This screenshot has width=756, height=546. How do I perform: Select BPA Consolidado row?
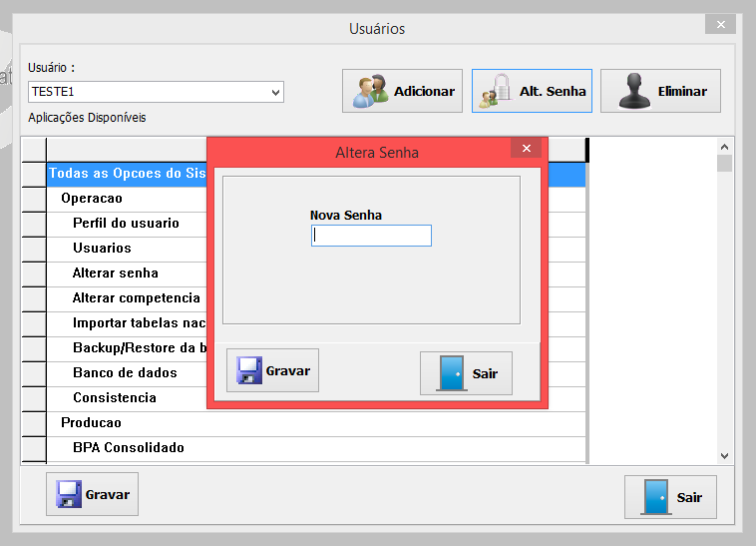point(128,447)
